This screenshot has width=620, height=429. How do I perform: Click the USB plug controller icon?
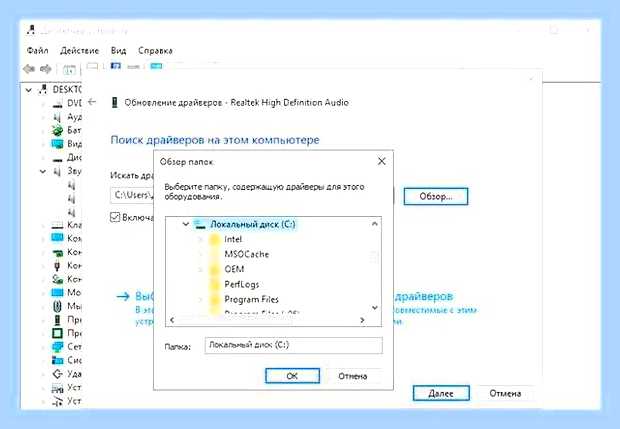tap(57, 266)
